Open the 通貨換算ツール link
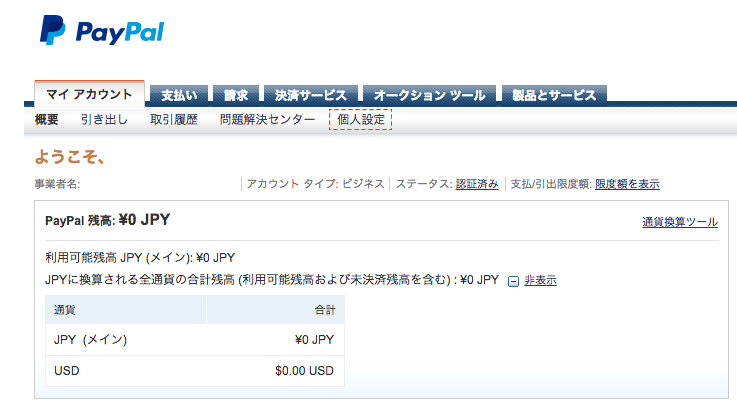 click(680, 222)
